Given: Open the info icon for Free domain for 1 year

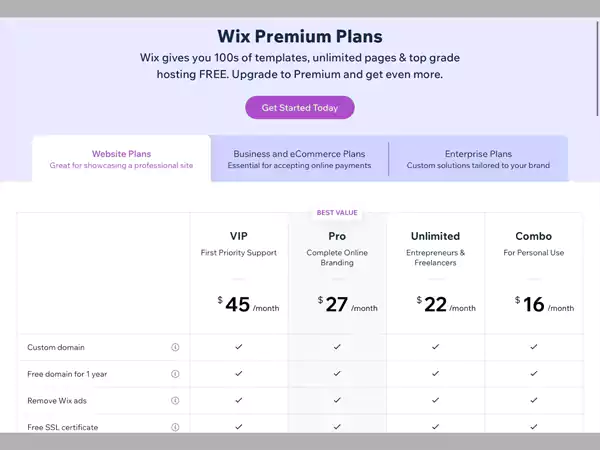Looking at the screenshot, I should coord(175,374).
